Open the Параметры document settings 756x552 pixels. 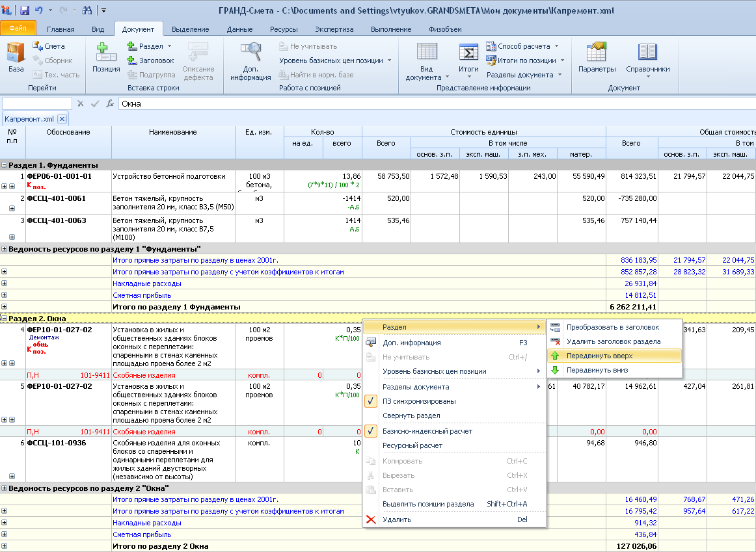597,57
